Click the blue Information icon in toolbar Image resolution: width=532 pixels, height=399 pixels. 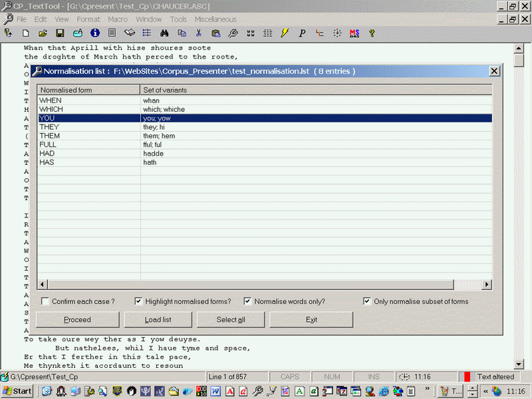pos(95,33)
